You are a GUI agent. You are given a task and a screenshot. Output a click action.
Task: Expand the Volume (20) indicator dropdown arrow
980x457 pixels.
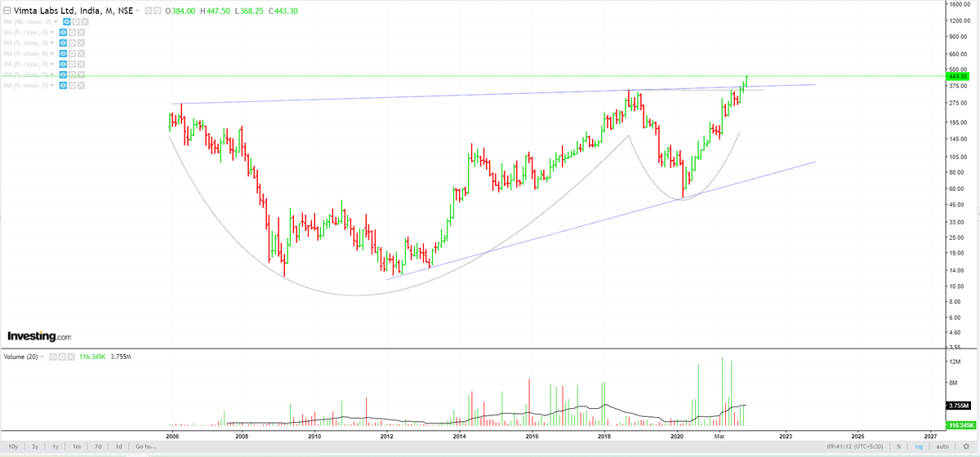pyautogui.click(x=42, y=357)
